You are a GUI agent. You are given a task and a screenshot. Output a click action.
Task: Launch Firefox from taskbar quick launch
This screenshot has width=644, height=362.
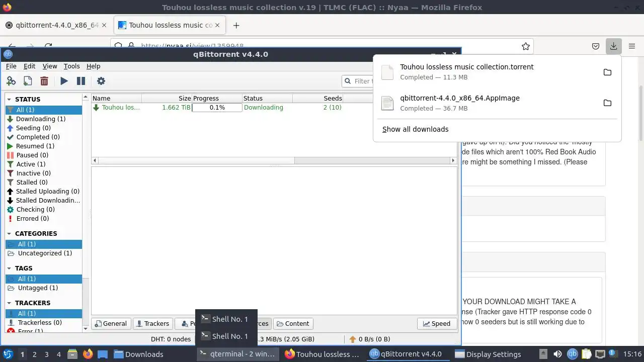pyautogui.click(x=88, y=354)
